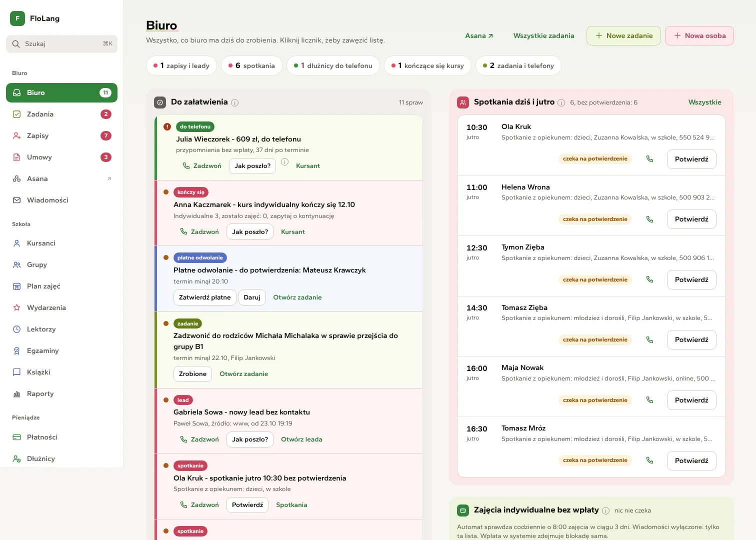
Task: Click the info icon beside Spotkania dziś i jutro
Action: pyautogui.click(x=561, y=102)
